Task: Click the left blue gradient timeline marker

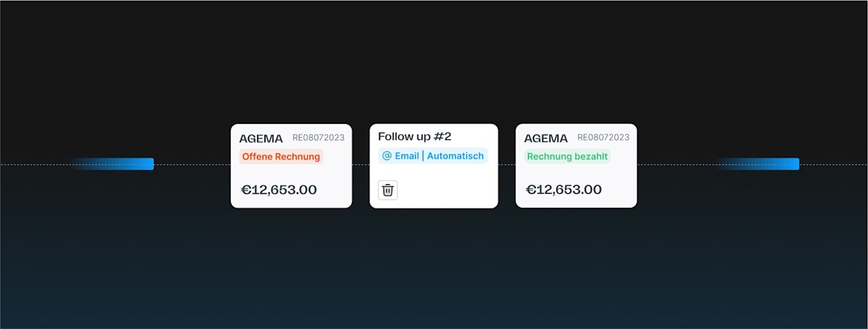Action: (112, 164)
